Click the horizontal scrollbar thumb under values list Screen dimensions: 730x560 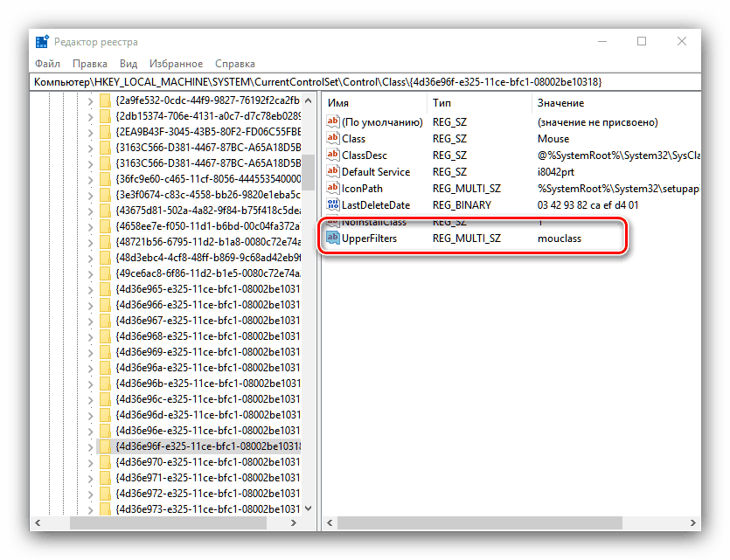tap(480, 523)
